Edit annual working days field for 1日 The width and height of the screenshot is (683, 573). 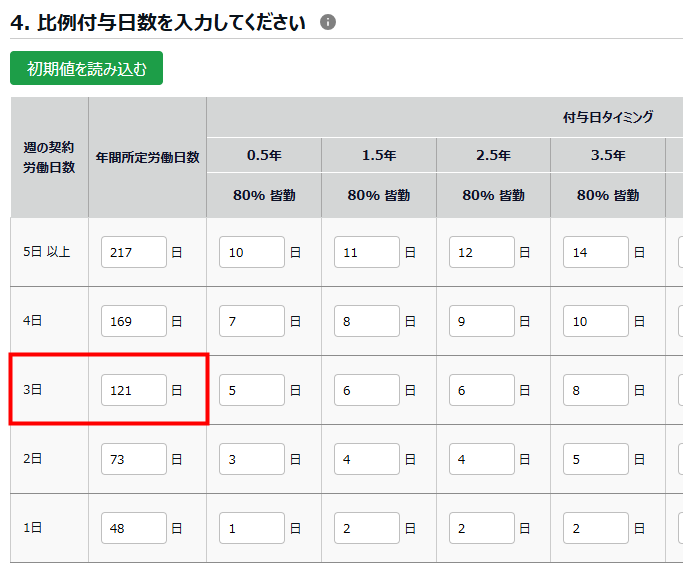pos(134,528)
